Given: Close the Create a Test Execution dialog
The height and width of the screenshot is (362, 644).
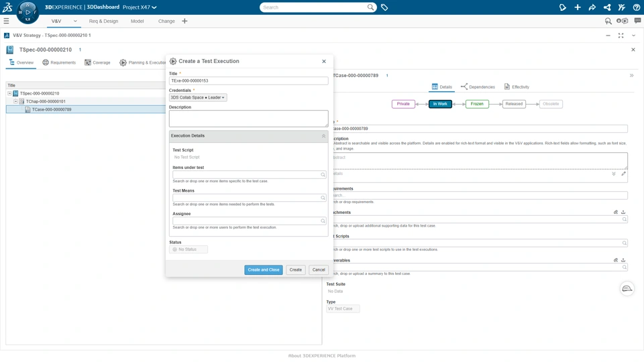Looking at the screenshot, I should [x=324, y=61].
